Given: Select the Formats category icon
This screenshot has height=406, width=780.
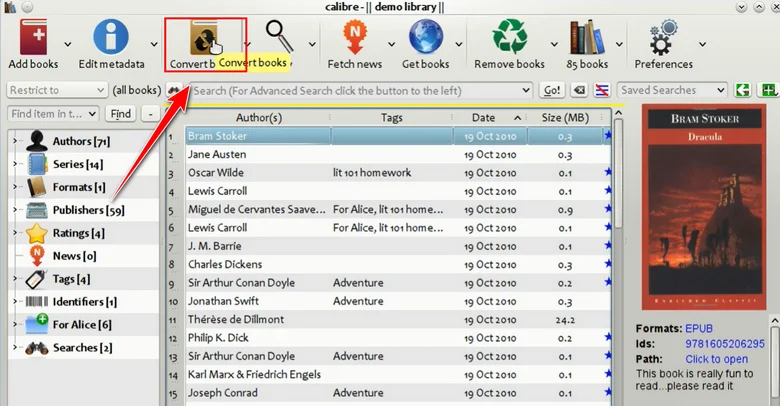Looking at the screenshot, I should [x=37, y=187].
